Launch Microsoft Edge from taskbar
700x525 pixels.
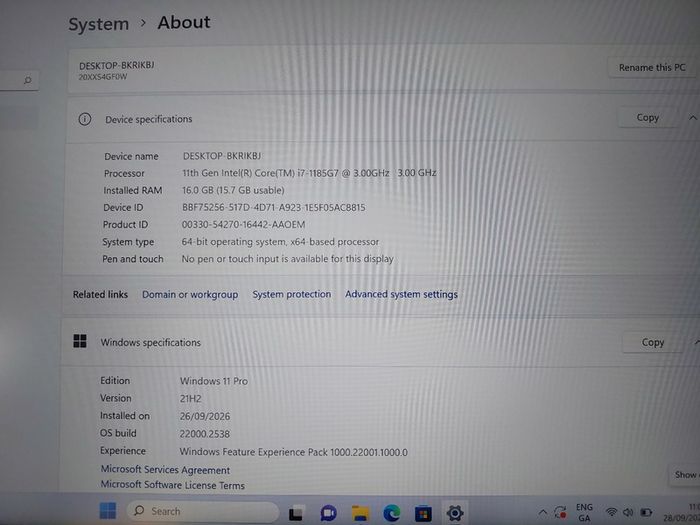pos(392,513)
